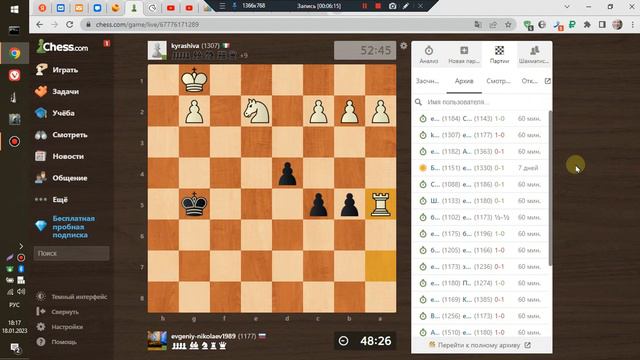Viewport: 640px width, 360px height.
Task: Go to full archive link
Action: [x=480, y=345]
